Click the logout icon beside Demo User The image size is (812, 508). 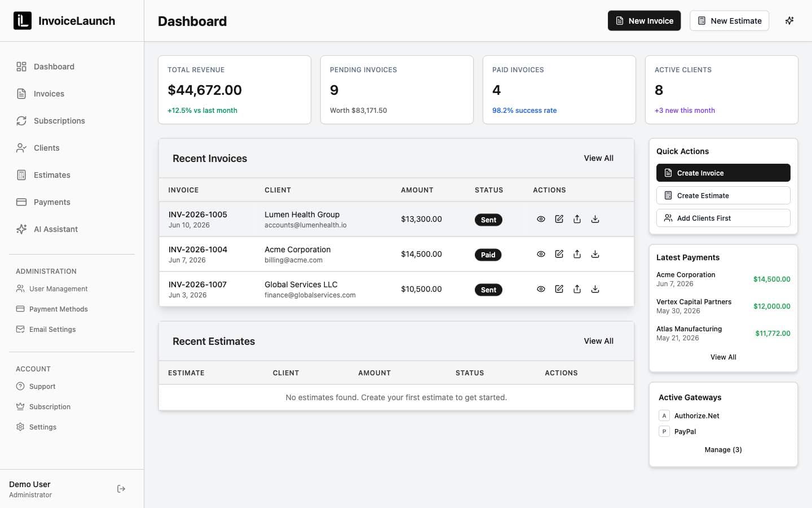pos(121,489)
